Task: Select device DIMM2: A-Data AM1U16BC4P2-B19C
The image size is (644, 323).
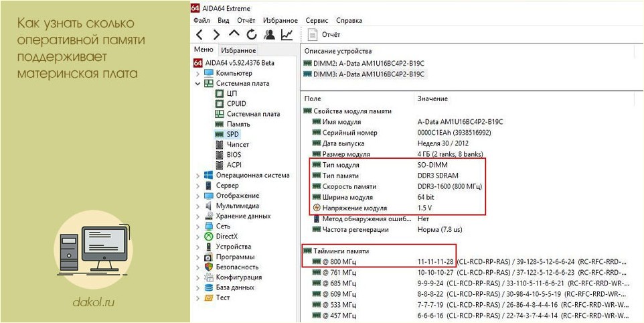Action: tap(364, 63)
